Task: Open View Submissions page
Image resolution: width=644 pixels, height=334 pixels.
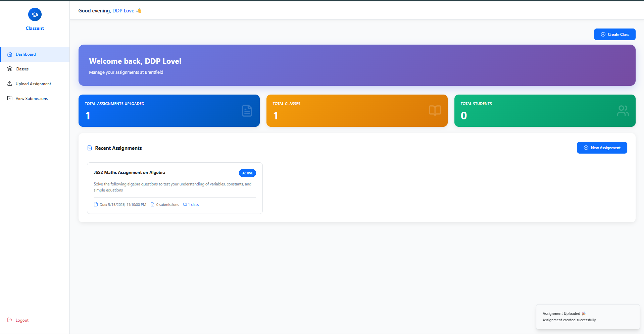Action: pyautogui.click(x=35, y=99)
